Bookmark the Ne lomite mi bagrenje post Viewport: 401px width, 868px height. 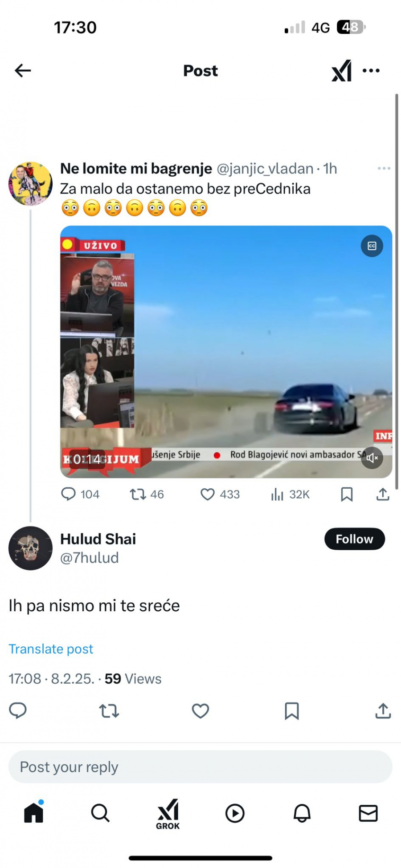[x=347, y=494]
